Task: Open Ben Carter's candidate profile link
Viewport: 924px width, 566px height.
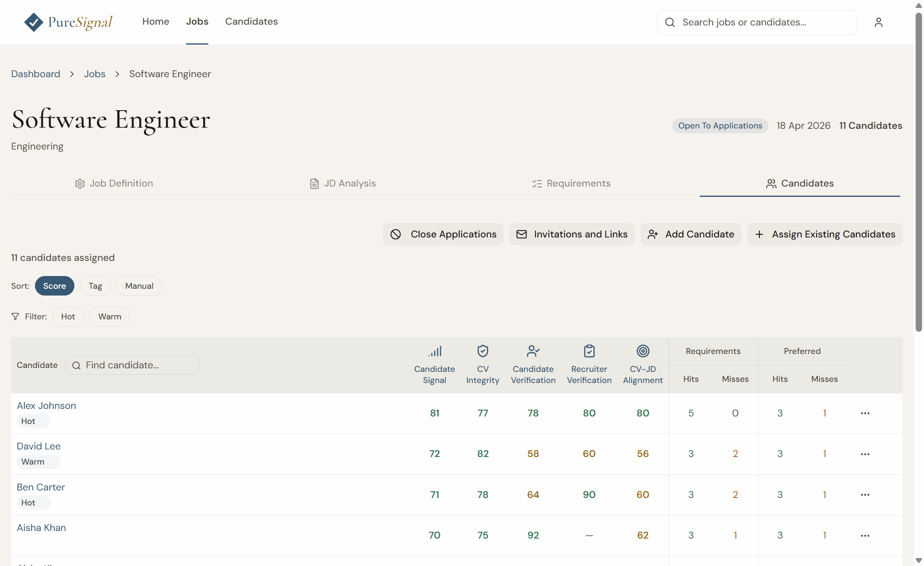Action: coord(41,487)
